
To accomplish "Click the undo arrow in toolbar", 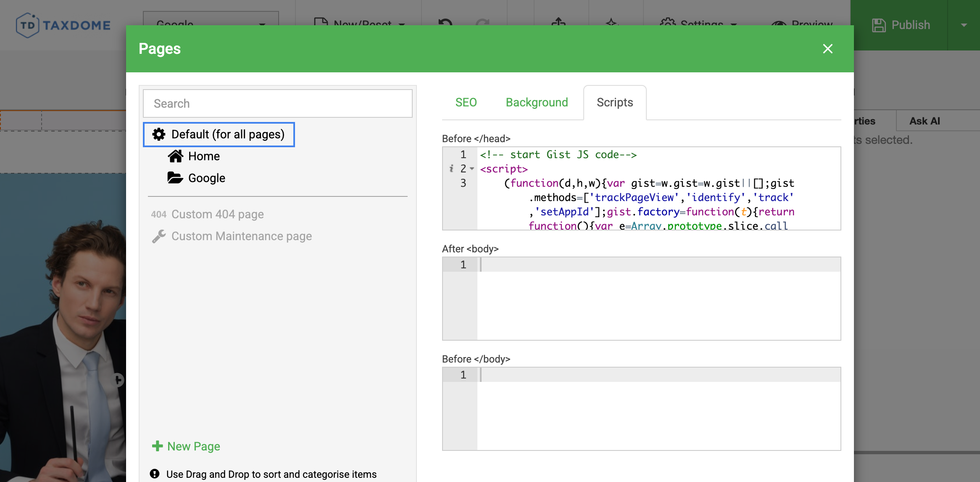I will tap(445, 23).
